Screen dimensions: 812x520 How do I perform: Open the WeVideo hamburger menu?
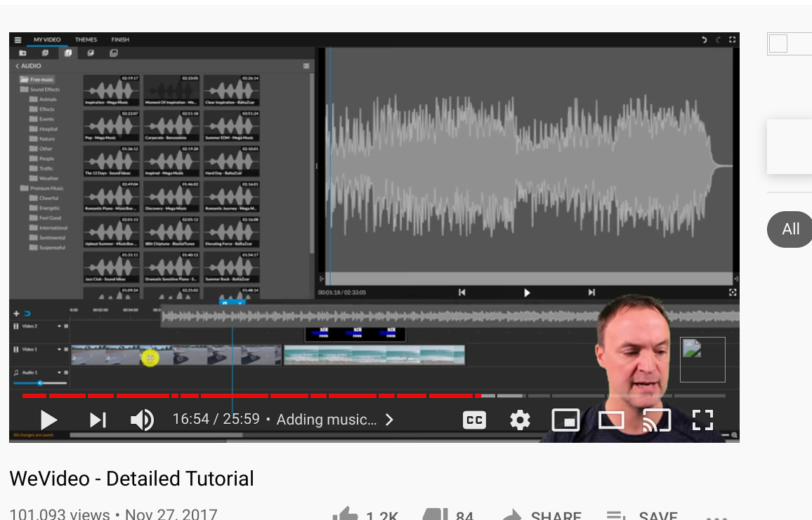[x=18, y=40]
